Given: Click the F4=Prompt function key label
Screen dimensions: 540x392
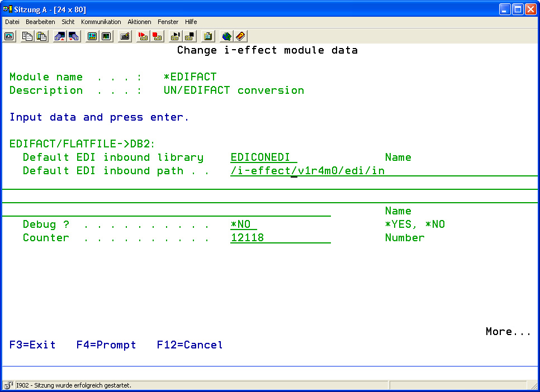Looking at the screenshot, I should (x=106, y=345).
